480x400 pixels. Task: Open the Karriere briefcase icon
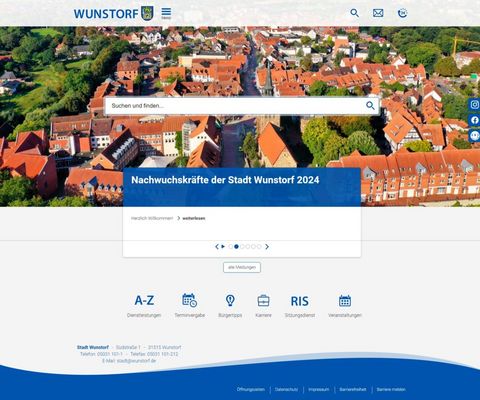coord(263,301)
